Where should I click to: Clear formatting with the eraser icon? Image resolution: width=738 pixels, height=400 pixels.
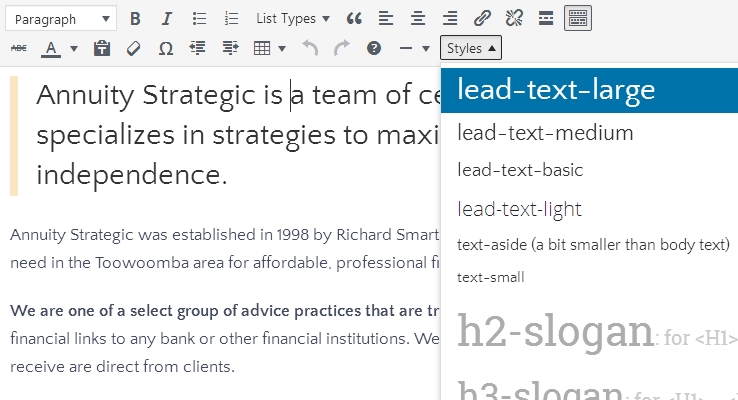(x=134, y=48)
